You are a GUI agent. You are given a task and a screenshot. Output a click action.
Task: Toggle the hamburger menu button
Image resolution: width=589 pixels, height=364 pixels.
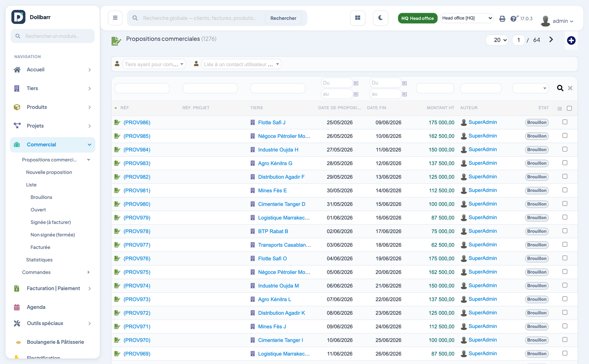(x=115, y=18)
